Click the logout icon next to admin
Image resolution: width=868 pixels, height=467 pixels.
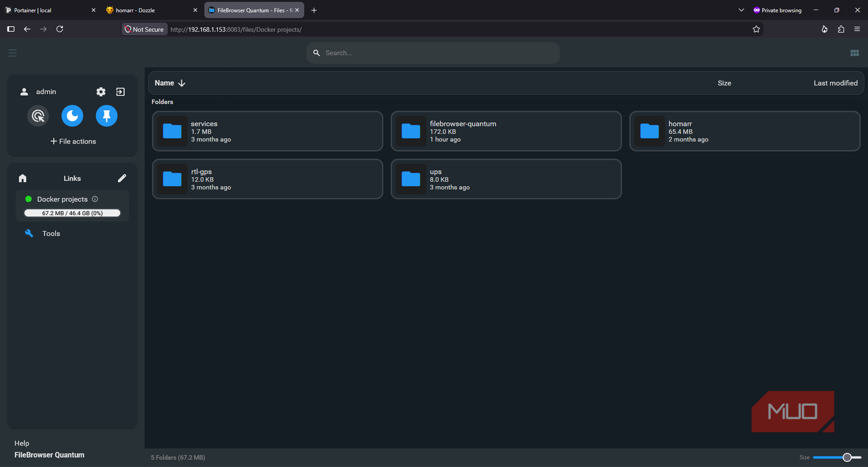pyautogui.click(x=120, y=92)
